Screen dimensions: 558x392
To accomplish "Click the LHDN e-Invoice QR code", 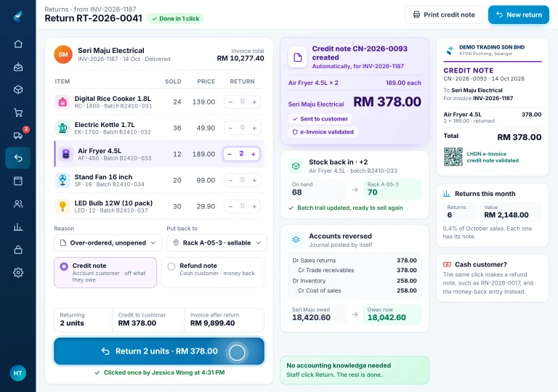I will [x=453, y=157].
